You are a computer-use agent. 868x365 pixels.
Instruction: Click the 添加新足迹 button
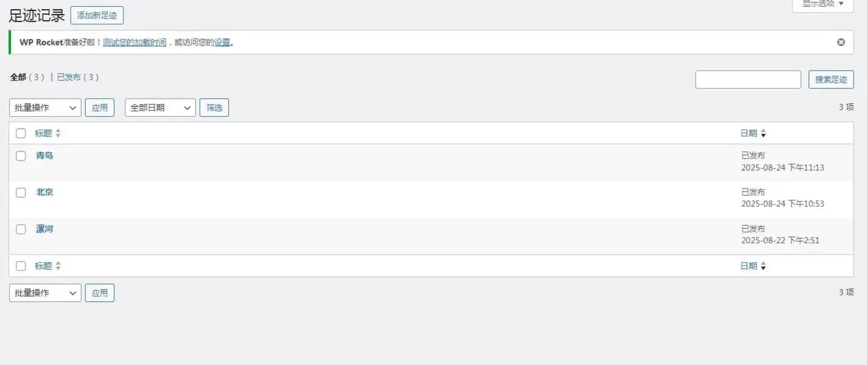pos(97,15)
